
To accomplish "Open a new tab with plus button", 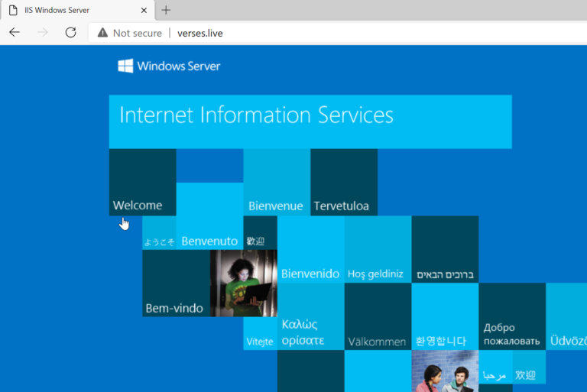I will coord(166,10).
